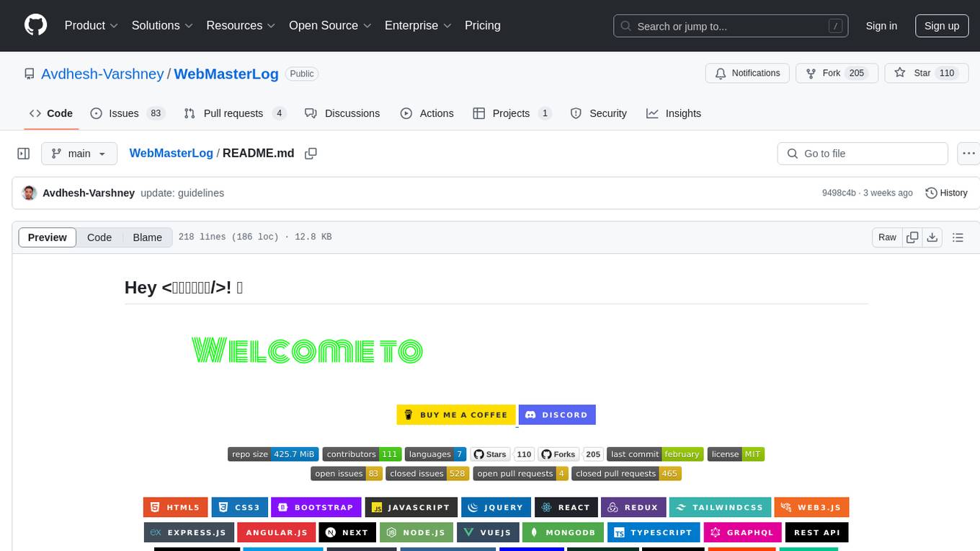Click the Avdhesh-Varshney avatar image
The height and width of the screenshot is (551, 980).
[x=30, y=193]
